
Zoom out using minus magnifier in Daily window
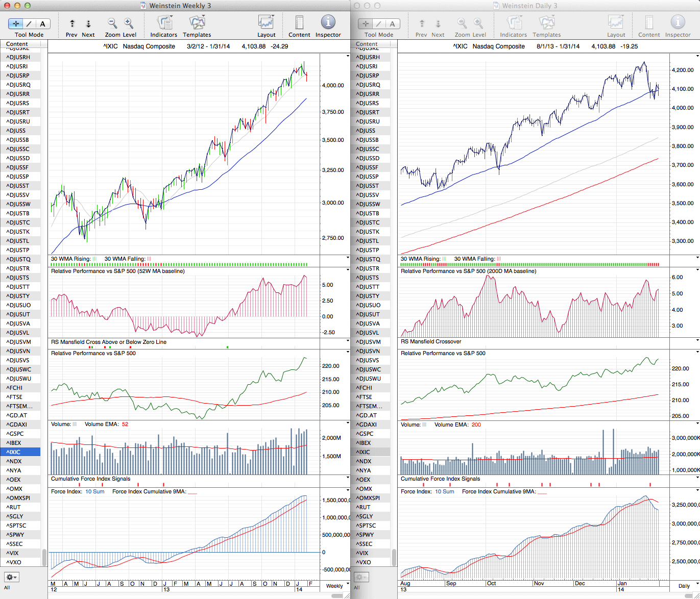click(462, 23)
